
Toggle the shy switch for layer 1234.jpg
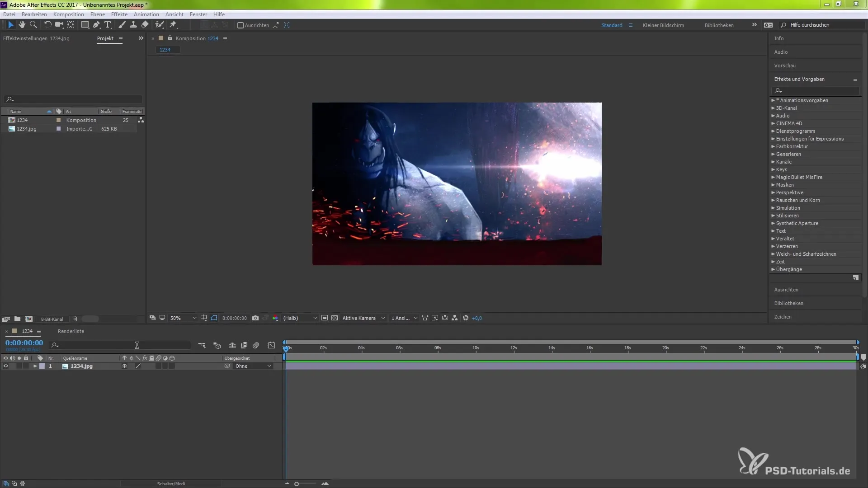pyautogui.click(x=124, y=366)
